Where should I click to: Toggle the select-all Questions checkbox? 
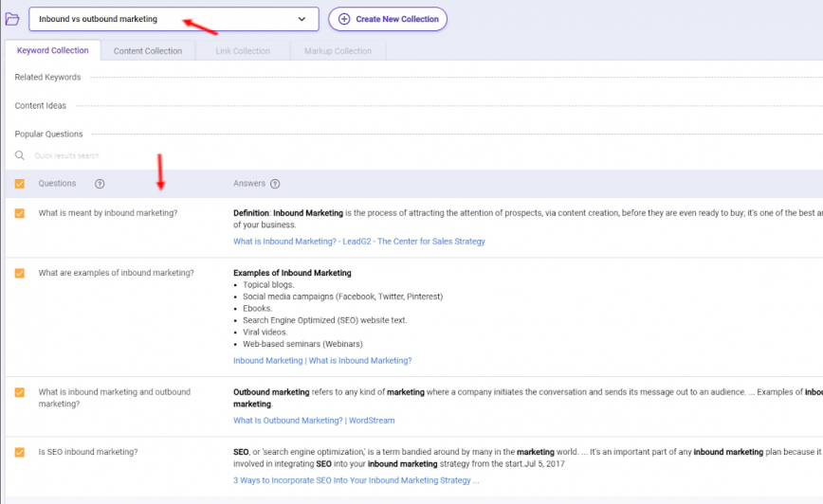pyautogui.click(x=19, y=184)
